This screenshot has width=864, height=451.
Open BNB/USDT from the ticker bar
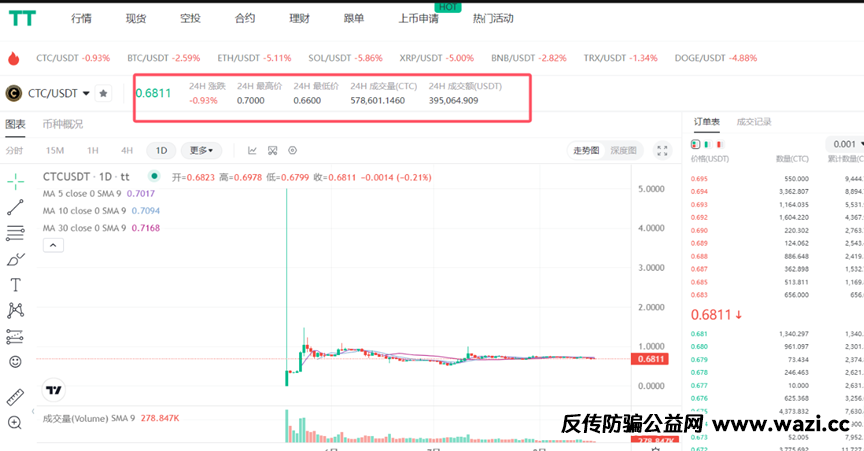click(x=528, y=58)
